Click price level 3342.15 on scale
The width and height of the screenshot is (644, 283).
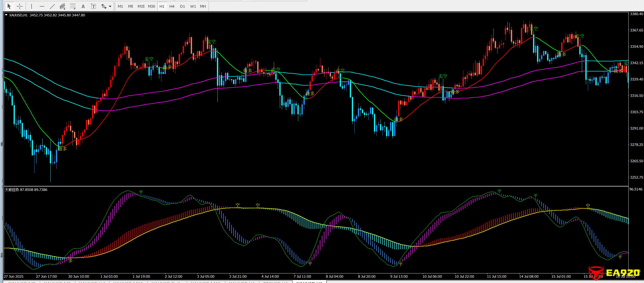[x=636, y=63]
